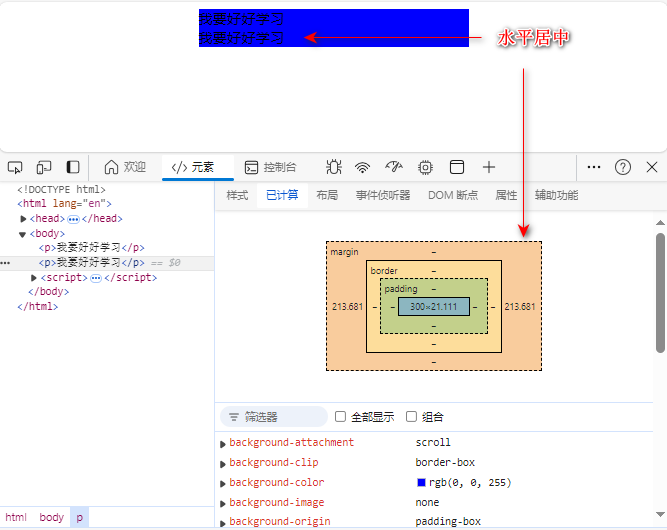667x530 pixels.
Task: Expand the background-image property
Action: [x=222, y=504]
